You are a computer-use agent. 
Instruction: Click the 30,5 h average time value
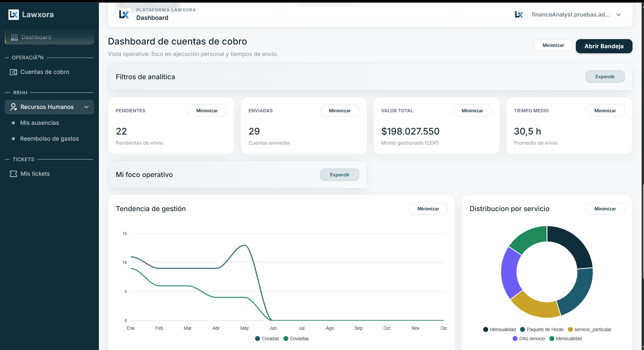(x=527, y=131)
